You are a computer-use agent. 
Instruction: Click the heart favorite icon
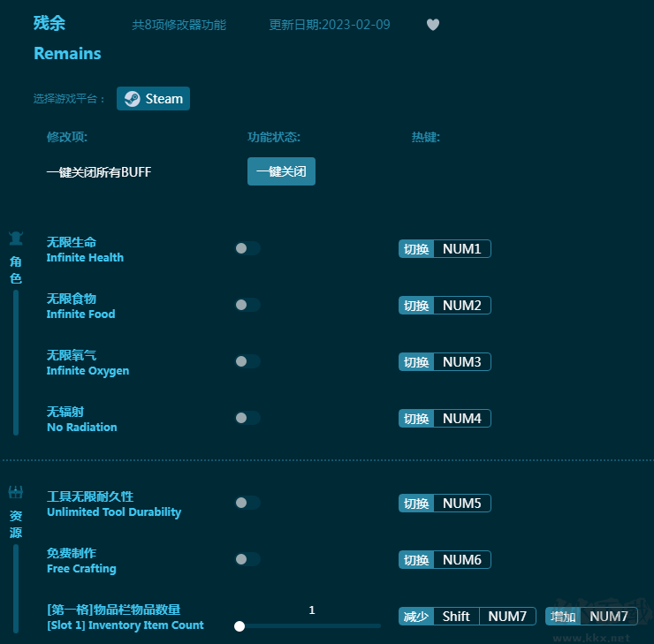point(433,25)
